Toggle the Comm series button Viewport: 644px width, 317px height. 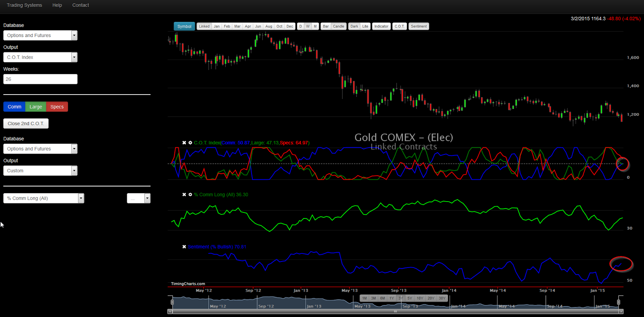coord(14,107)
